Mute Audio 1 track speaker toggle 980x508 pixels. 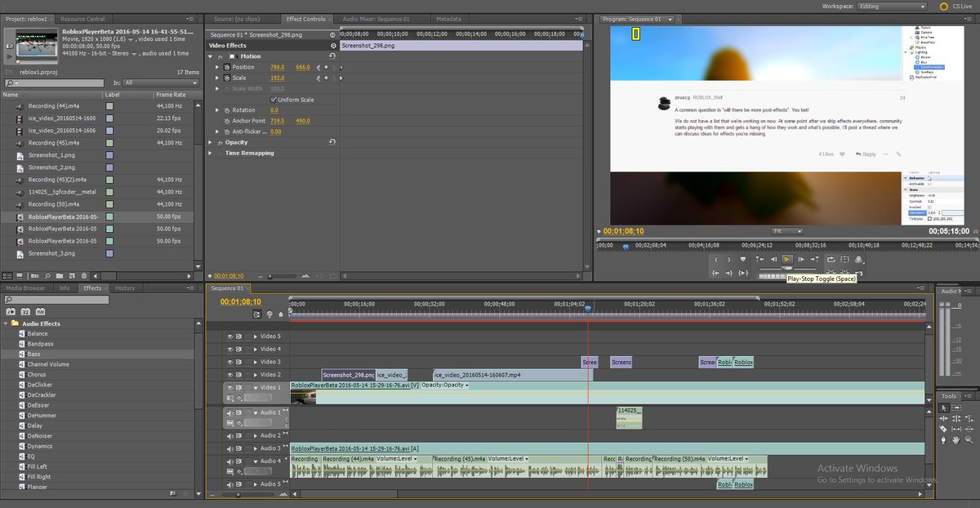click(230, 413)
